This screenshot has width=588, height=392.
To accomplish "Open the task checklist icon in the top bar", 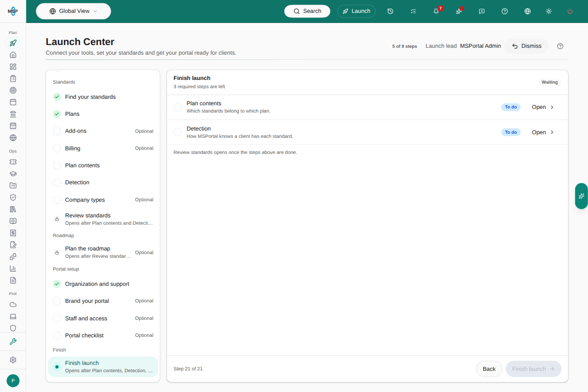I will (413, 11).
